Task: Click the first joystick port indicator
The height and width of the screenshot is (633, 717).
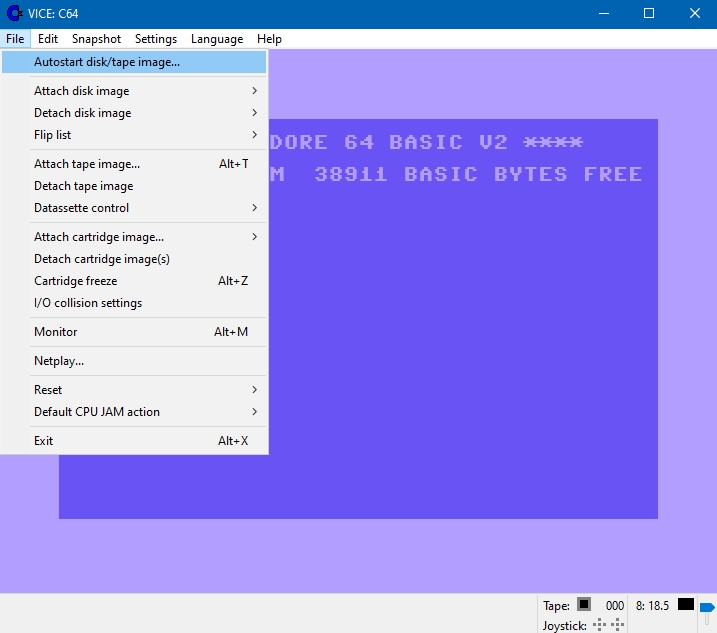Action: (599, 624)
